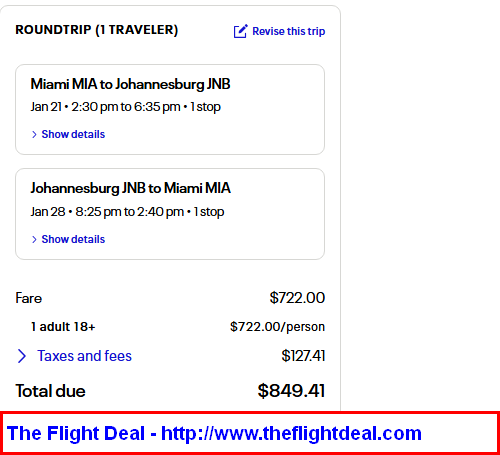Click the $127.41 taxes amount
The width and height of the screenshot is (500, 455).
pyautogui.click(x=303, y=356)
